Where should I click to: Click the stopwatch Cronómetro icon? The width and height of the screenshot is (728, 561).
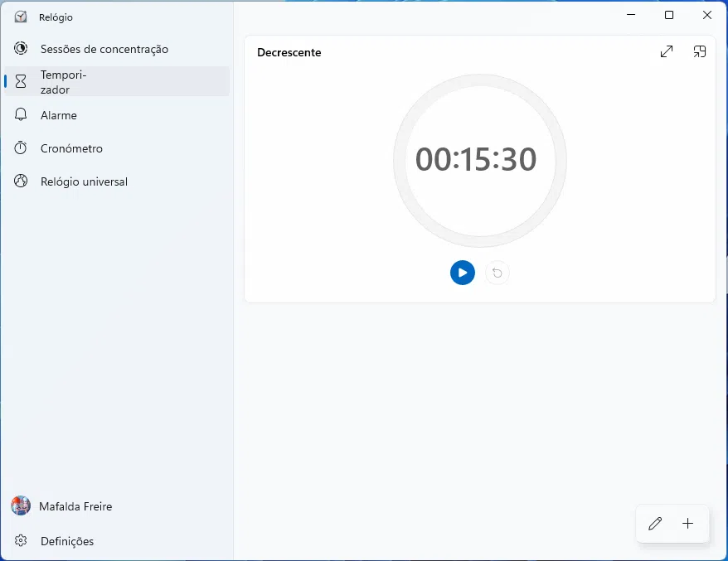pos(21,148)
